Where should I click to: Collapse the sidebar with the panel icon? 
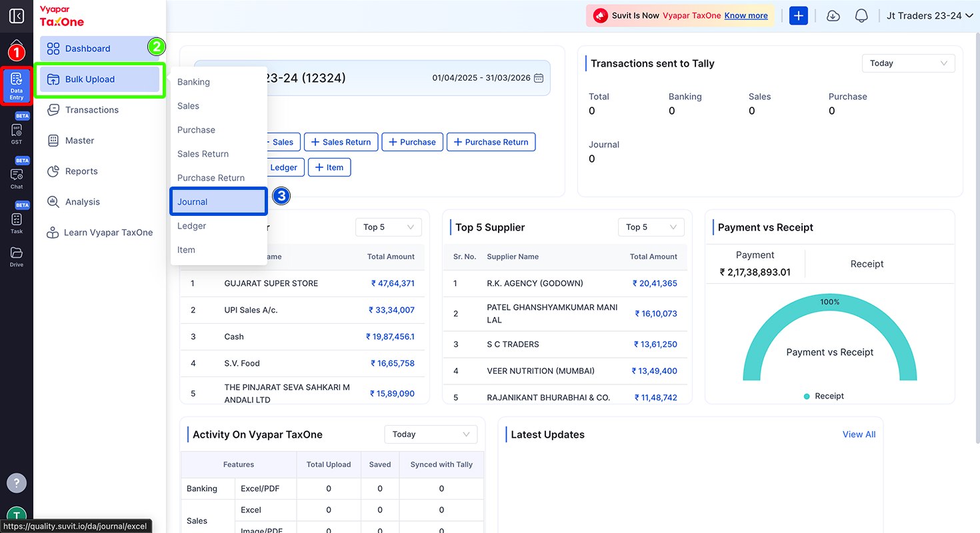[17, 16]
